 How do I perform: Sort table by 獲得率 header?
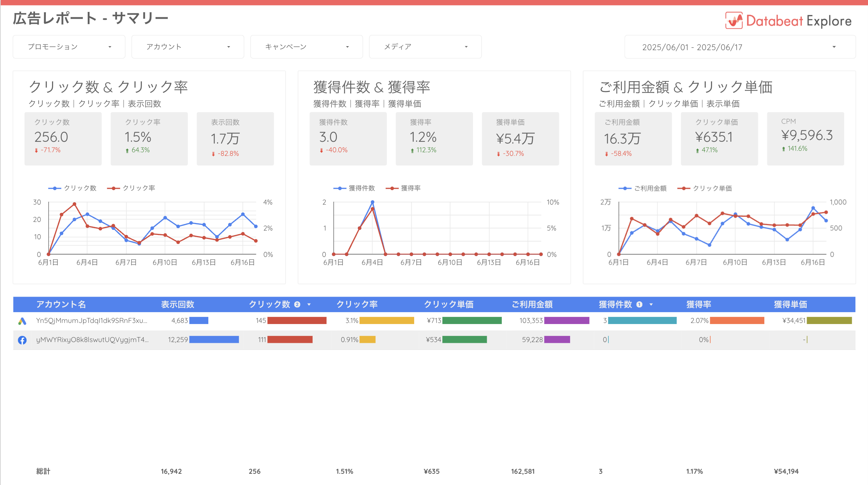coord(699,305)
